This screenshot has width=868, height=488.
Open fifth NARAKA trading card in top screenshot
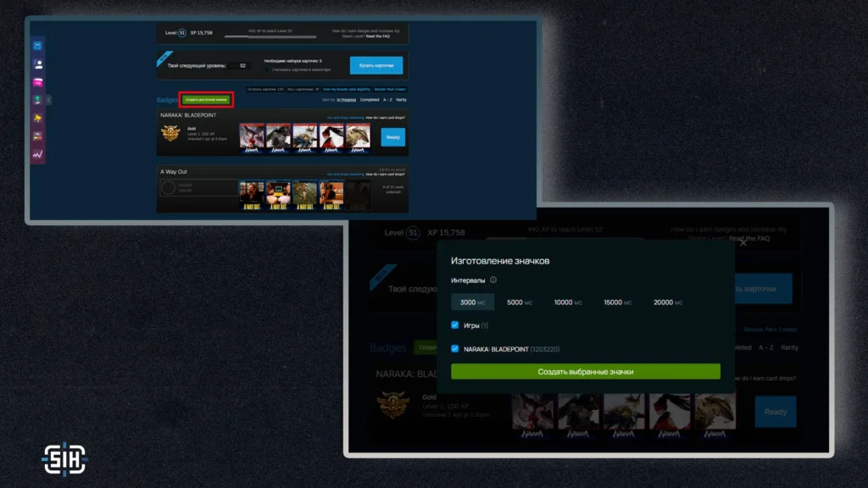[359, 138]
